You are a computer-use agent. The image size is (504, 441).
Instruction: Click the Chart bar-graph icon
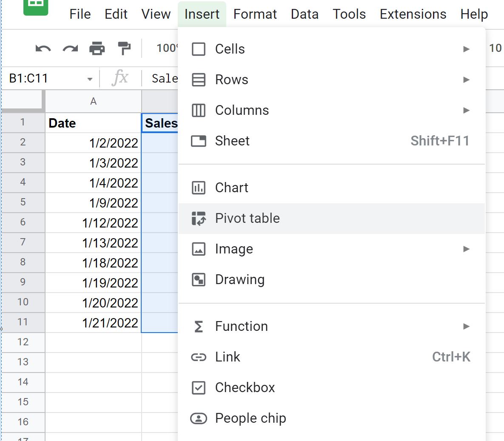point(198,188)
